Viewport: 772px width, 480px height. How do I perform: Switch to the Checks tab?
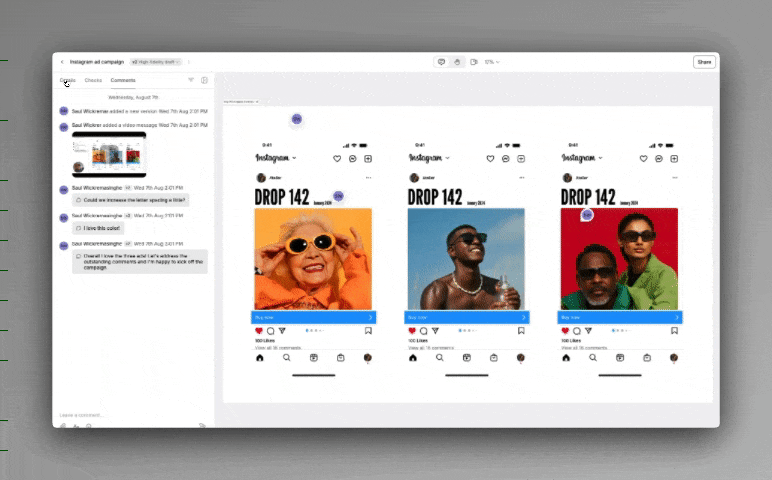tap(93, 80)
